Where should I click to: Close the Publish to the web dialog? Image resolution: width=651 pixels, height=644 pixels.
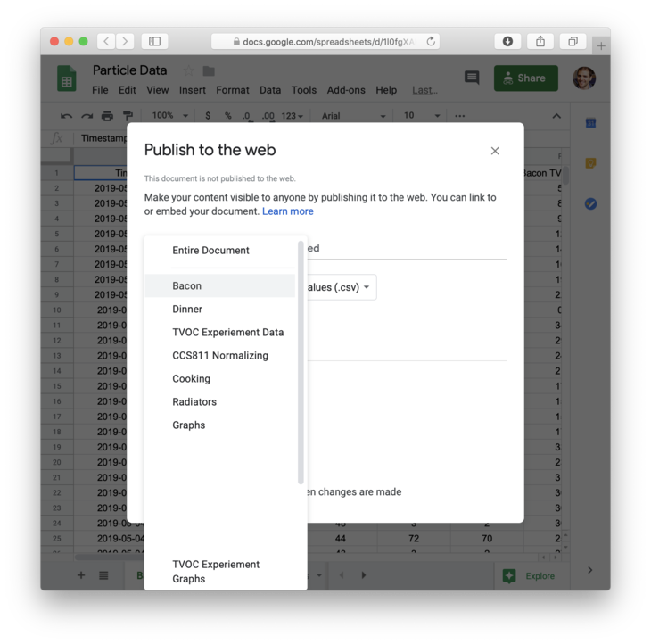coord(495,151)
